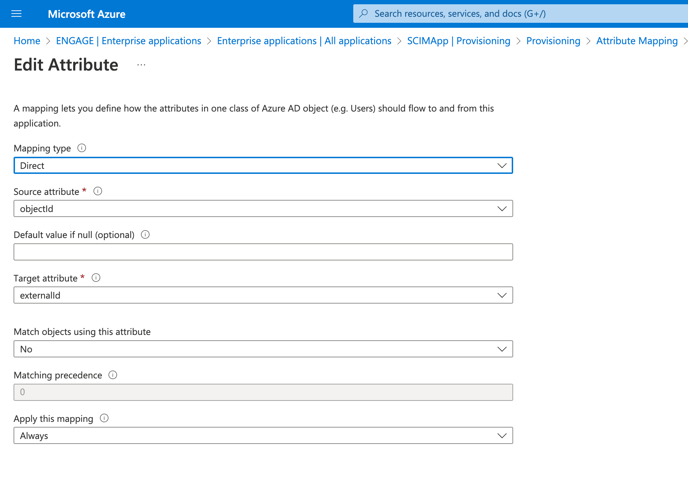The height and width of the screenshot is (486, 688).
Task: Show info tooltip for Mapping type
Action: point(82,148)
